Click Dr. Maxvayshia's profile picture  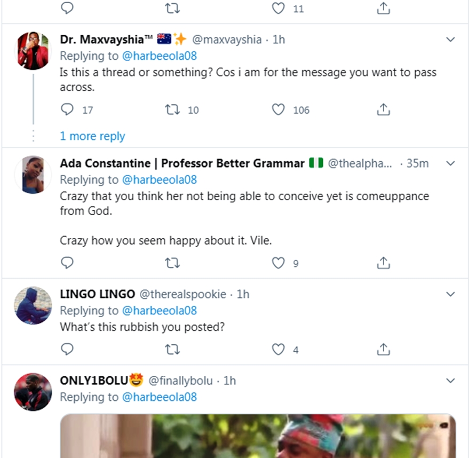tap(34, 51)
